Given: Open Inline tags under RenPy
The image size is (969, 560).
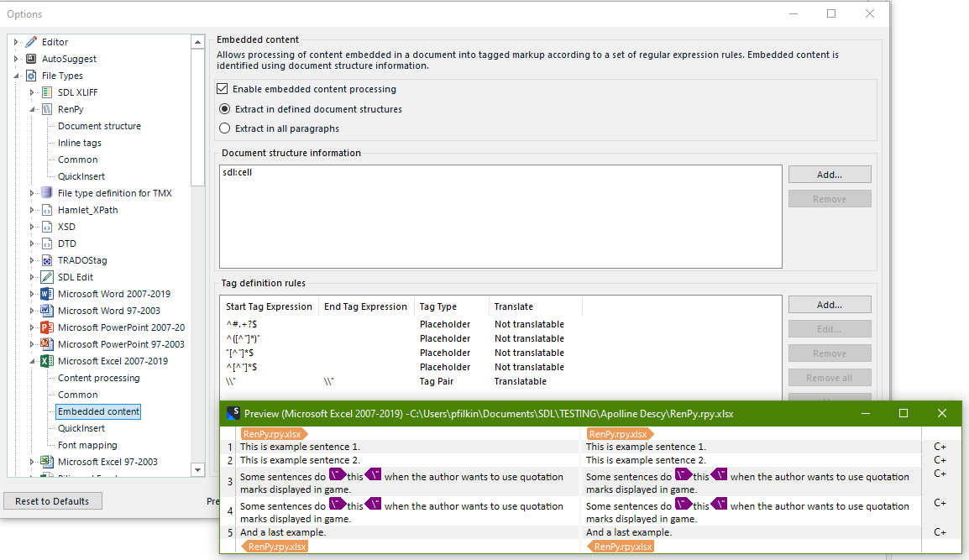Looking at the screenshot, I should click(x=79, y=143).
